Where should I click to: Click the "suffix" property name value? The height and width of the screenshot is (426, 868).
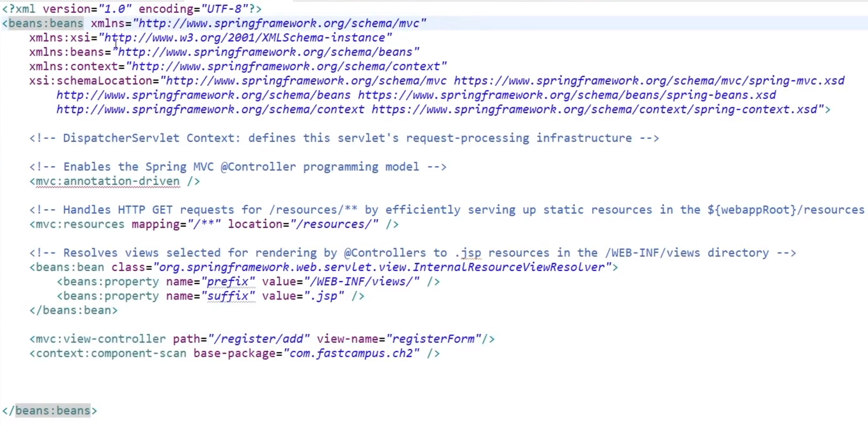point(228,296)
